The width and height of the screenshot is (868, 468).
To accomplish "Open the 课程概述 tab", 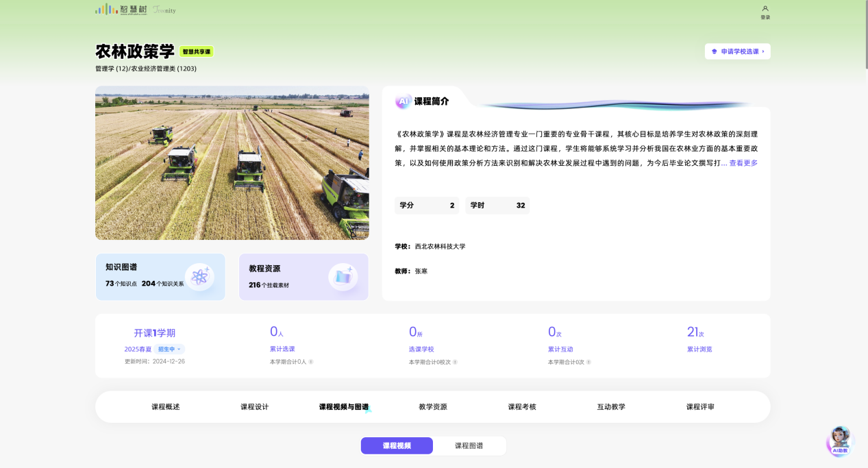I will 166,407.
